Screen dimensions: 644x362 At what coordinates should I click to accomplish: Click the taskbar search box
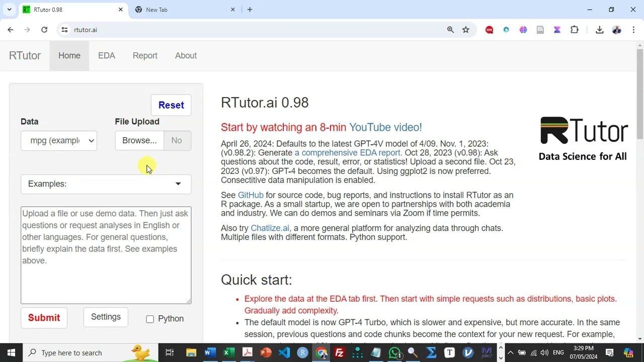[91, 352]
